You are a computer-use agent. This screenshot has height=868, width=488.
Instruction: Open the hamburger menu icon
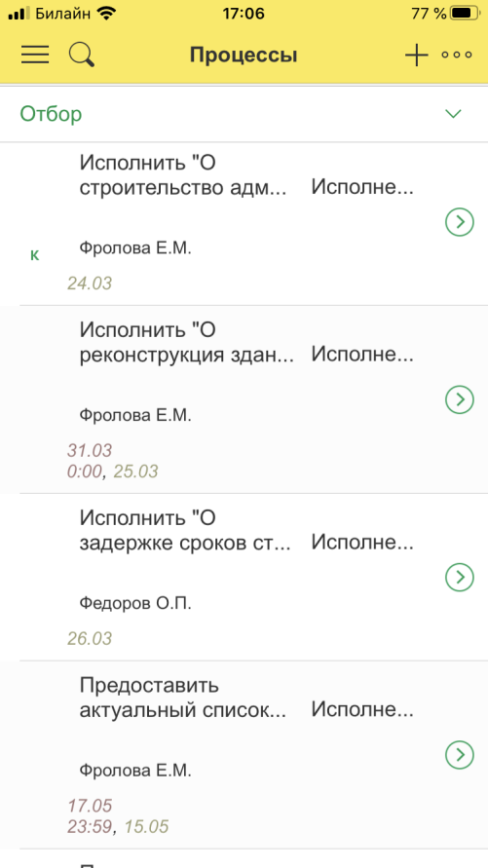35,55
